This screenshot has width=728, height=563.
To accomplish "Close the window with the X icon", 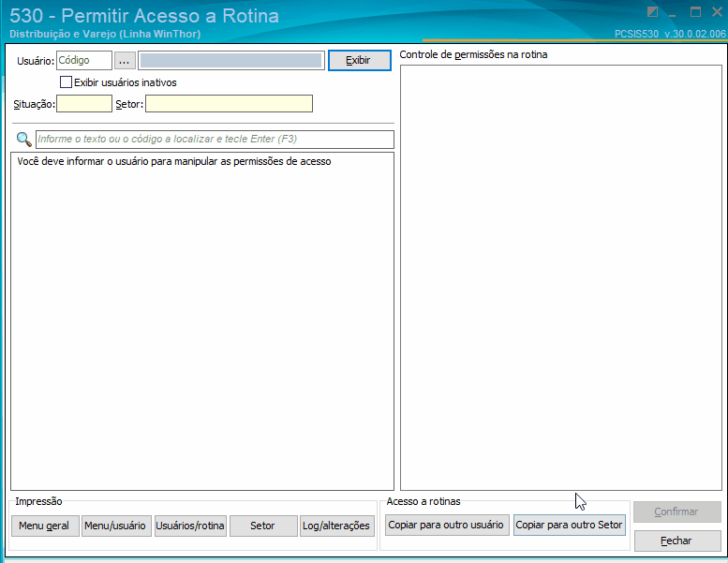I will (x=718, y=12).
